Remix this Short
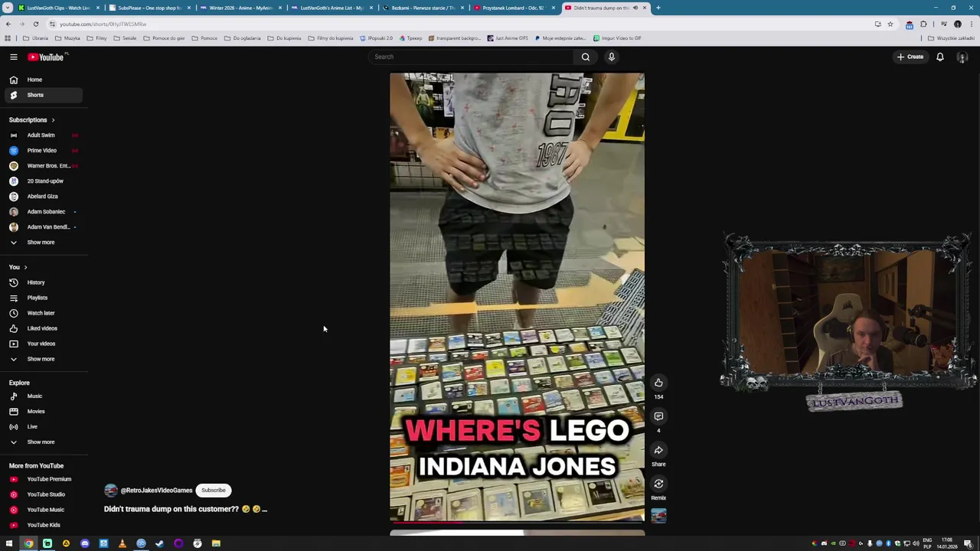This screenshot has height=551, width=980. 658,484
